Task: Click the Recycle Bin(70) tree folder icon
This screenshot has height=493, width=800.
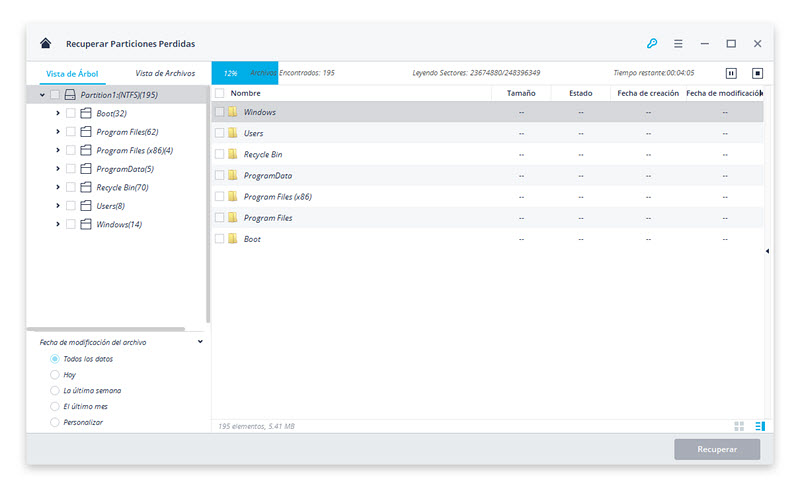Action: click(86, 187)
